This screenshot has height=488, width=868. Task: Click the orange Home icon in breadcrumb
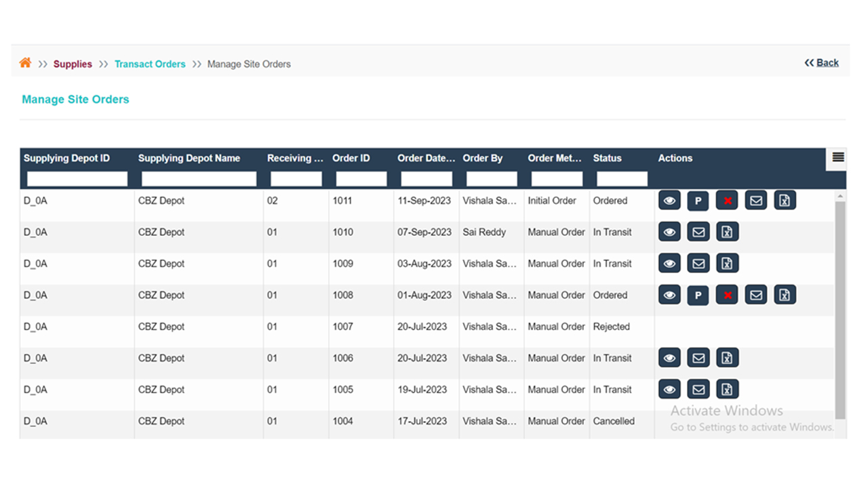pyautogui.click(x=25, y=63)
